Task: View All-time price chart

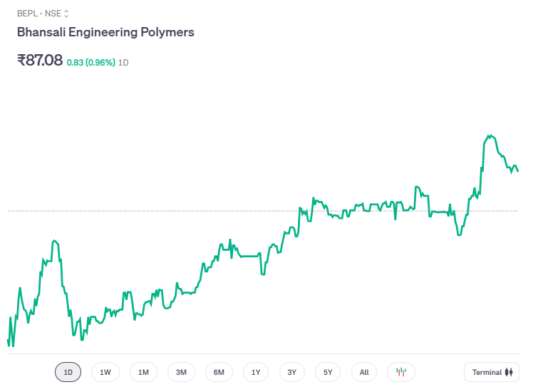Action: pos(364,372)
